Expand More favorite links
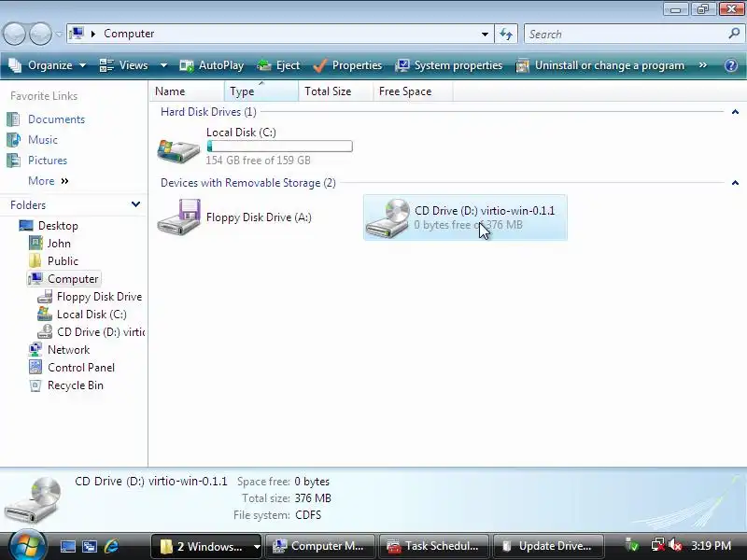Screen dimensions: 747x560 point(49,181)
